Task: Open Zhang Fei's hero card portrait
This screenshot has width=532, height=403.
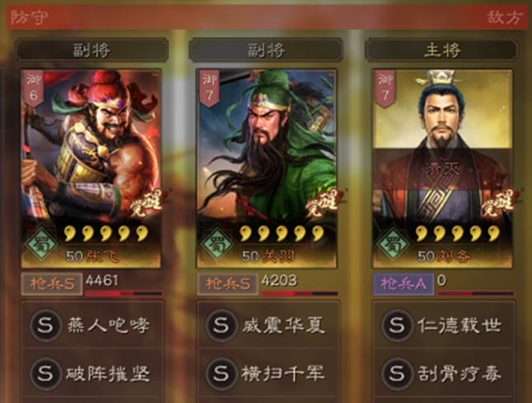Action: [91, 168]
